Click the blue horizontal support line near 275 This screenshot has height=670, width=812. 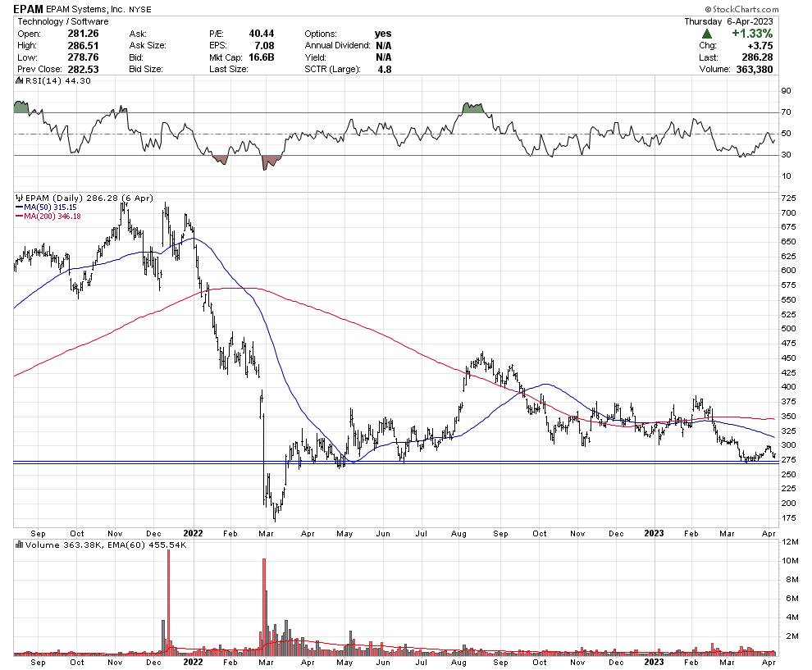pos(395,463)
